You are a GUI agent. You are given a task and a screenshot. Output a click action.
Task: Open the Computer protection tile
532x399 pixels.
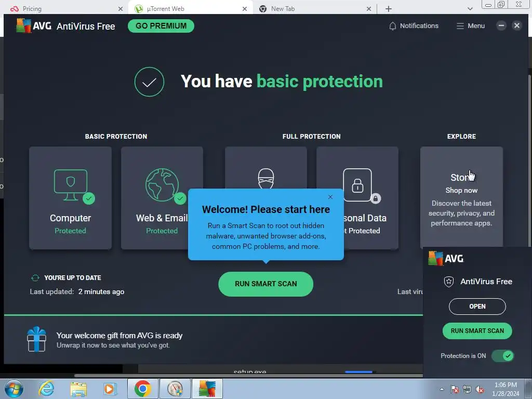pos(70,198)
